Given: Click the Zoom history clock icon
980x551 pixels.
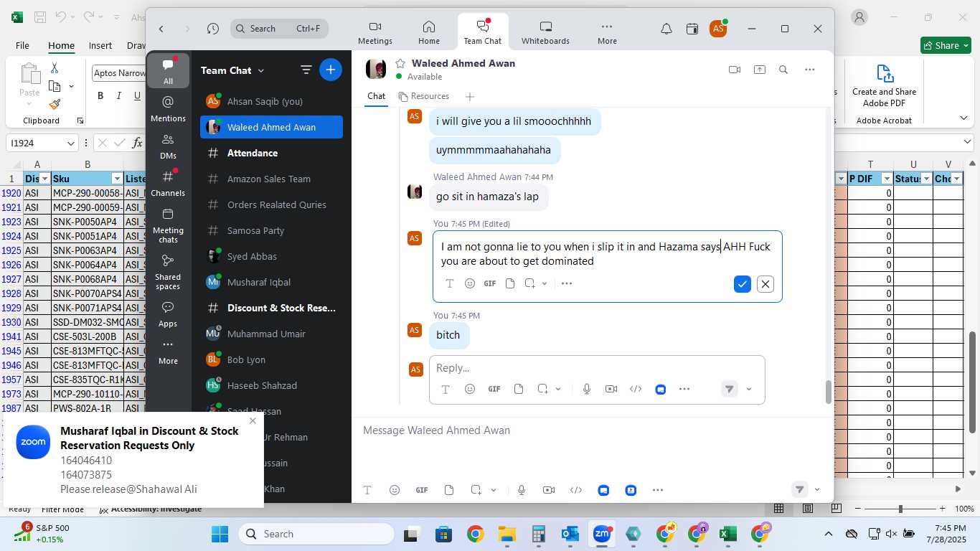Looking at the screenshot, I should pos(212,29).
